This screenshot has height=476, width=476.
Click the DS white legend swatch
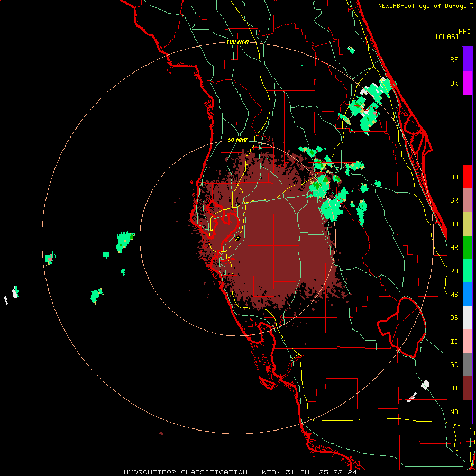click(467, 317)
